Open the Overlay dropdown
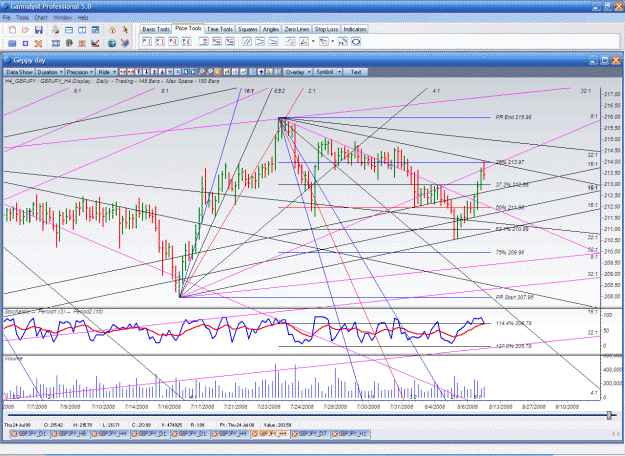The width and height of the screenshot is (625, 456). click(297, 72)
